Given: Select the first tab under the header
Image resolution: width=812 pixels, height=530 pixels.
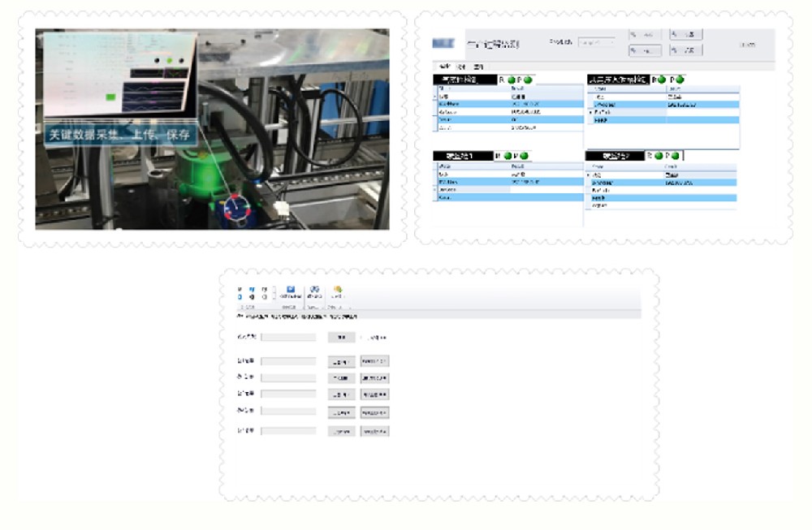Looking at the screenshot, I should point(443,67).
